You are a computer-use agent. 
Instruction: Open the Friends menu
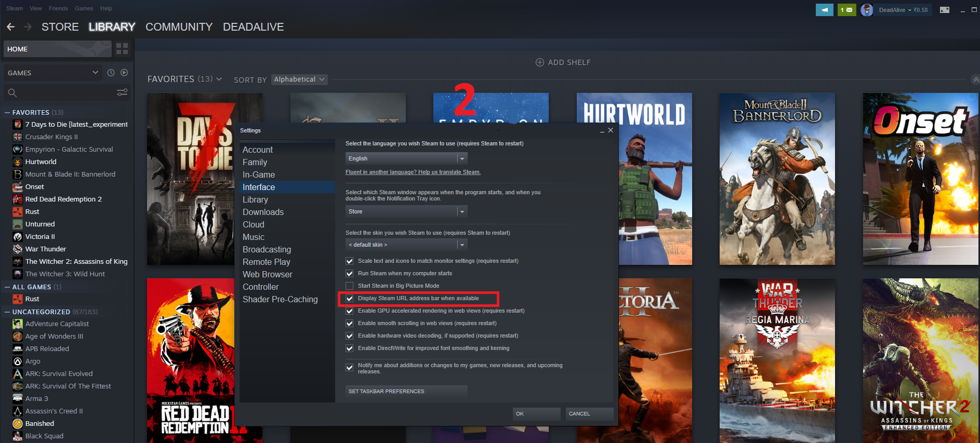58,8
